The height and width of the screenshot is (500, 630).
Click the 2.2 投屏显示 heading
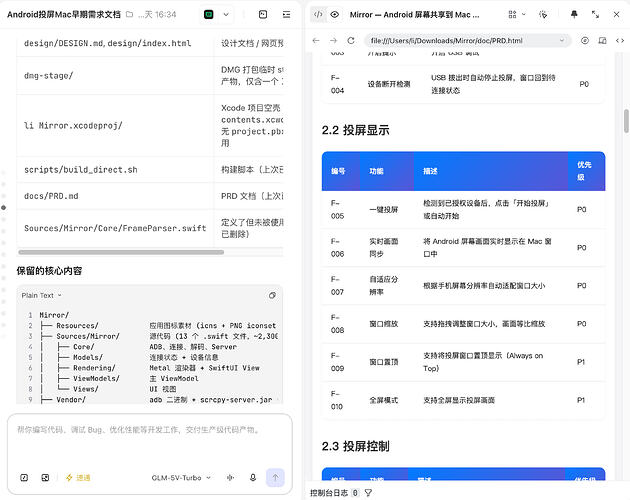coord(355,130)
